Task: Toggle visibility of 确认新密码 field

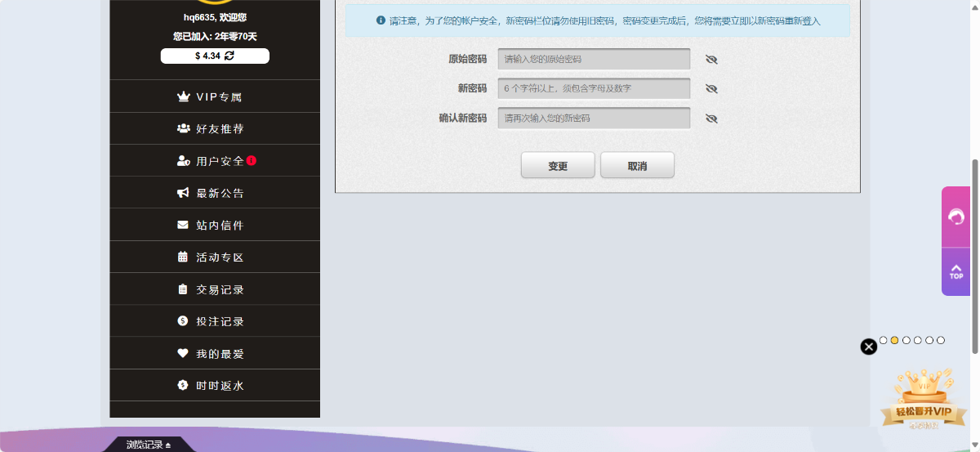Action: tap(711, 119)
